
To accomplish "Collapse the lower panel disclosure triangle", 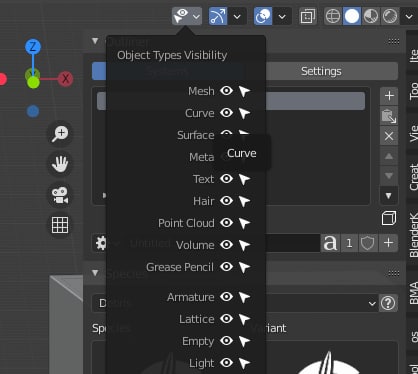I will click(95, 273).
